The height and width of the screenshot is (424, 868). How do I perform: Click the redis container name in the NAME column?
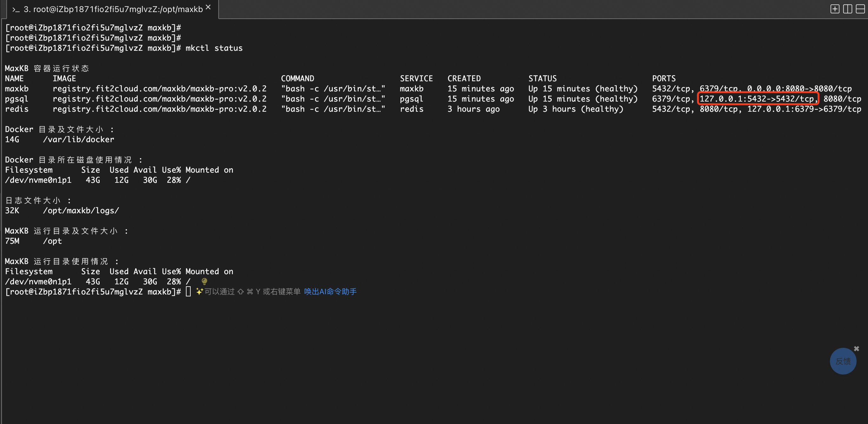pyautogui.click(x=17, y=109)
